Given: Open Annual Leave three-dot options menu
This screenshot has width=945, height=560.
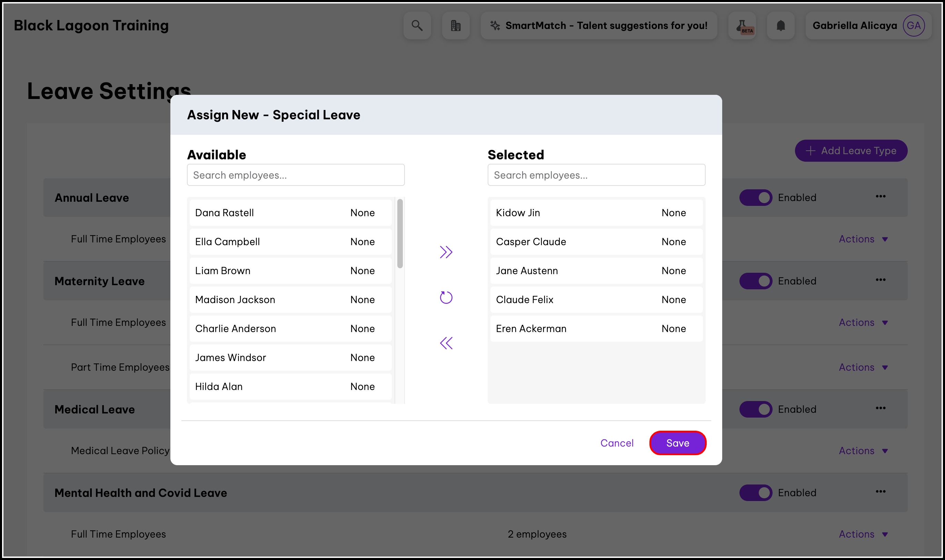Looking at the screenshot, I should (x=881, y=197).
